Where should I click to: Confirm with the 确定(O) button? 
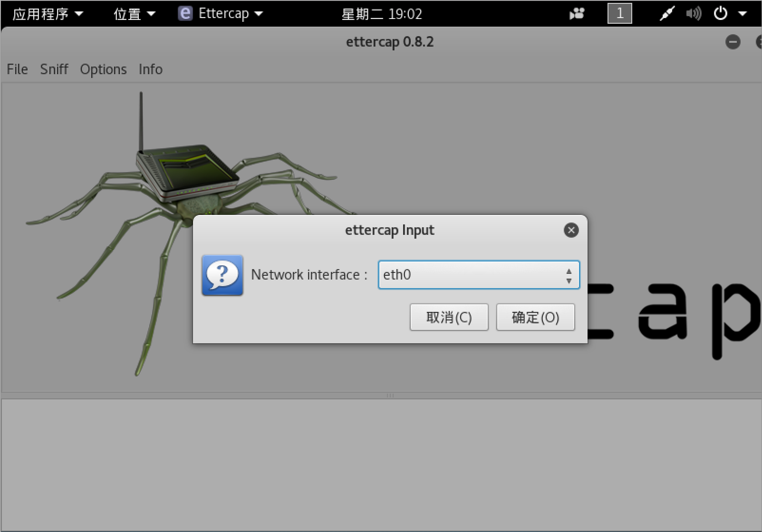click(535, 317)
